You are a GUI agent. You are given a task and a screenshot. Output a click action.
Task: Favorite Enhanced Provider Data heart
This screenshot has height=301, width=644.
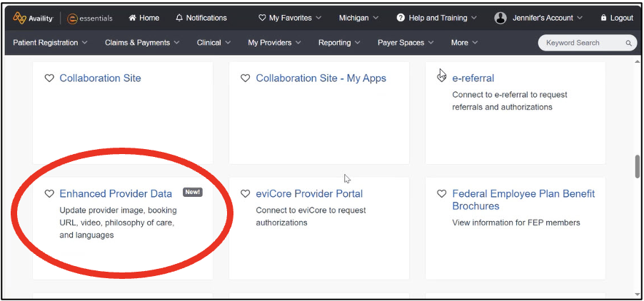tap(49, 193)
